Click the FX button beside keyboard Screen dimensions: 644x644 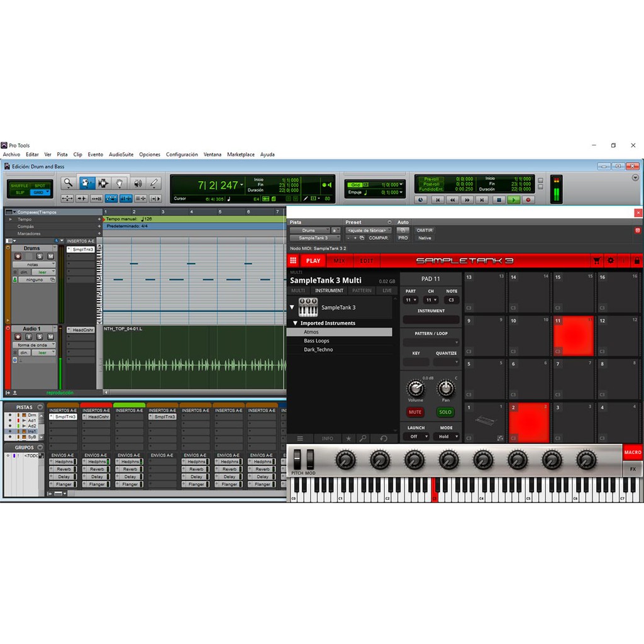(x=633, y=469)
